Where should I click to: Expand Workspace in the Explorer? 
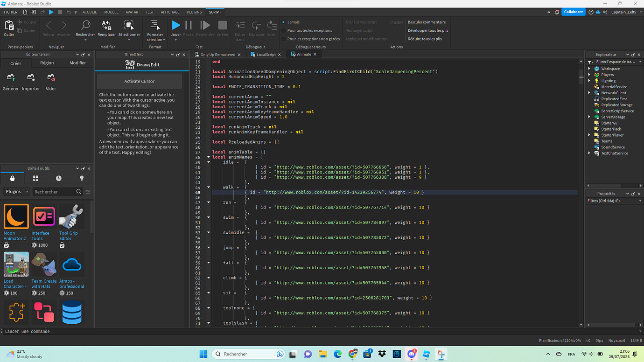tap(589, 68)
